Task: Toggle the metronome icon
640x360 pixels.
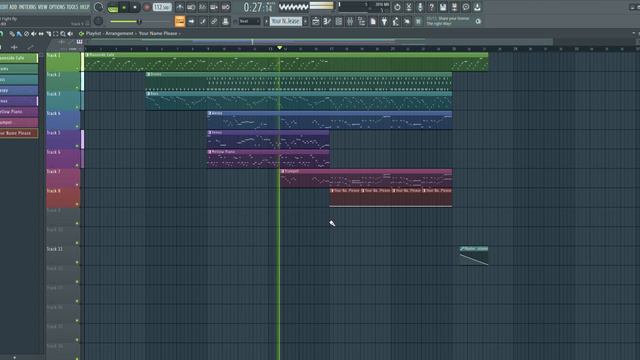Action: (180, 7)
